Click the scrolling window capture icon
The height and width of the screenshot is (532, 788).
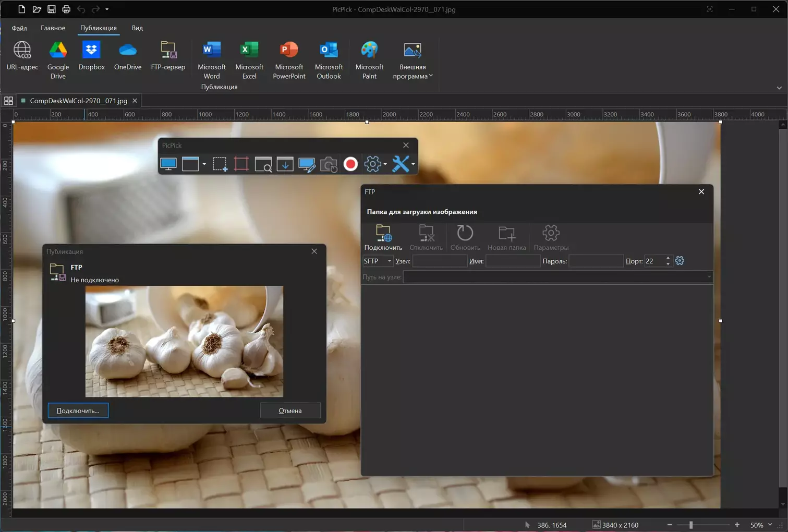click(285, 164)
